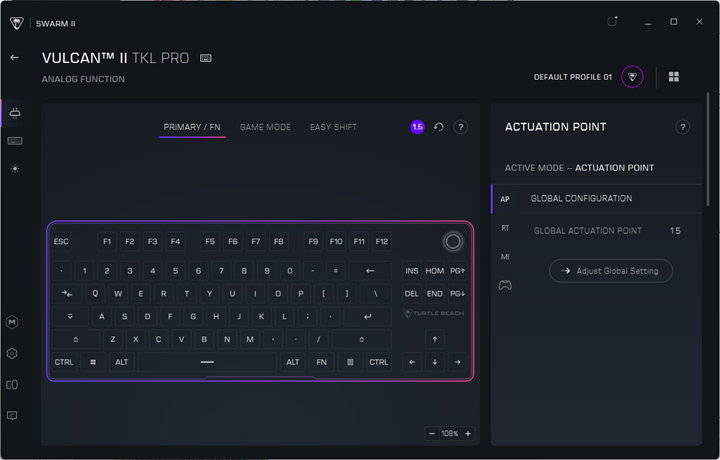
Task: Select the MI mode tab
Action: click(x=505, y=257)
